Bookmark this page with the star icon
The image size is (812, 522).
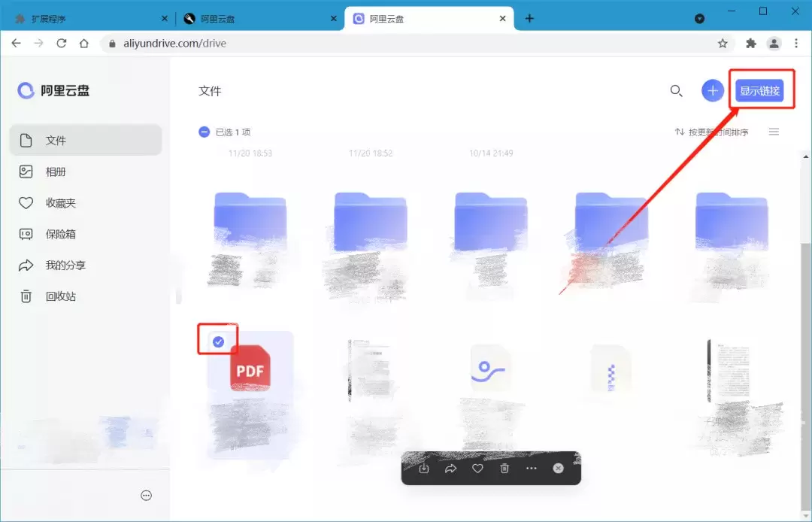click(x=723, y=44)
